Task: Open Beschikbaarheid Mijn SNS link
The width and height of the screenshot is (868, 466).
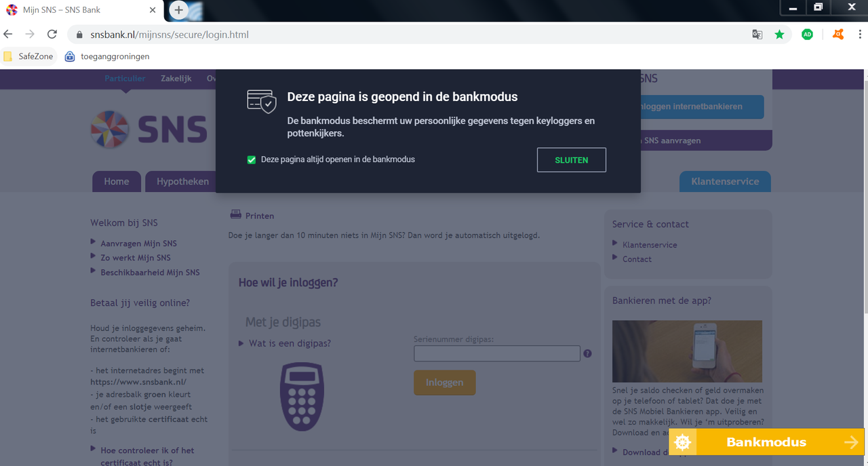Action: (150, 273)
